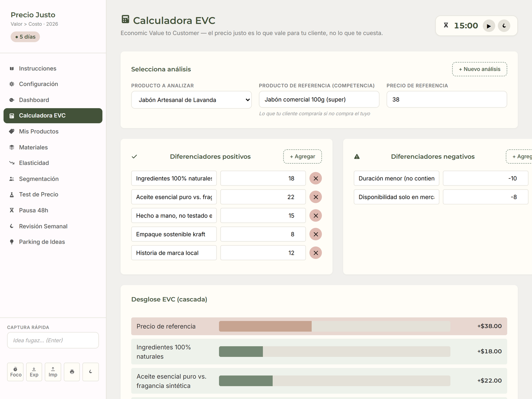Click the Exp export button
Viewport: 532px width, 399px height.
click(x=34, y=372)
